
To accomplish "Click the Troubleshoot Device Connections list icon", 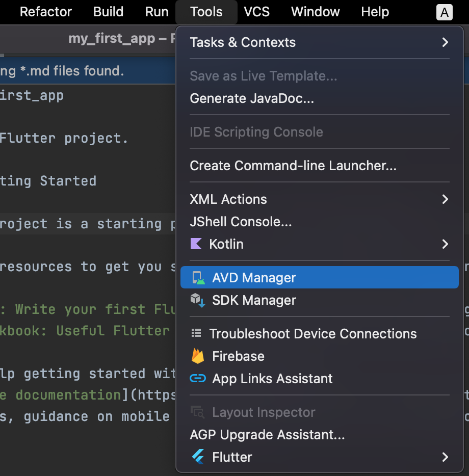I will tap(196, 333).
